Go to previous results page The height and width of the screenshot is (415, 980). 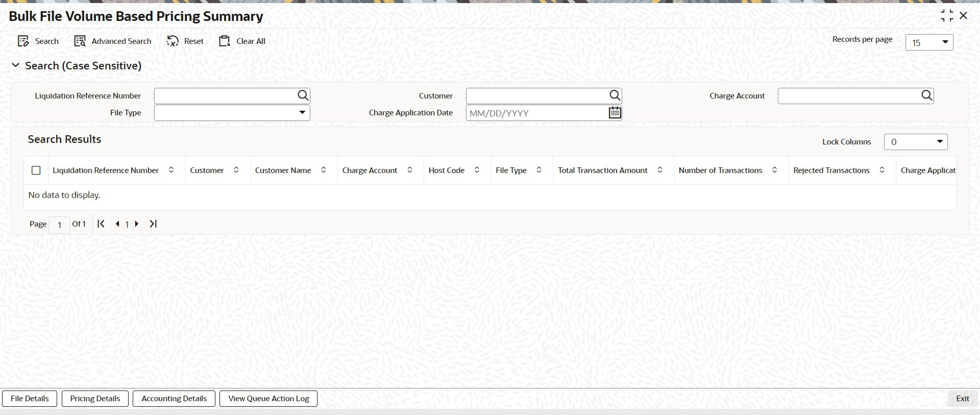117,224
